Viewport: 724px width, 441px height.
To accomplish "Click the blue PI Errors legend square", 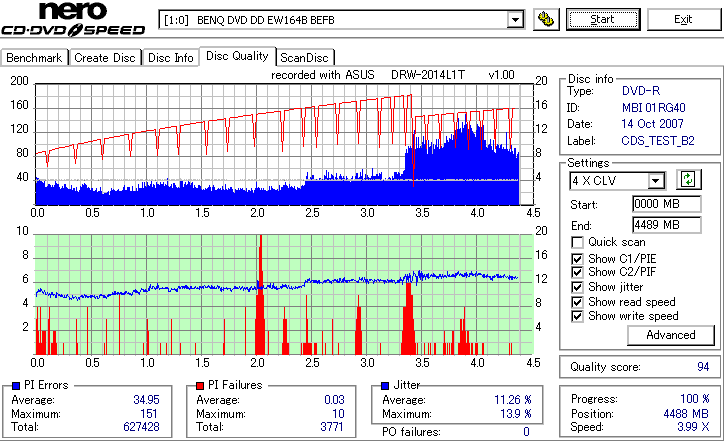I will [16, 386].
